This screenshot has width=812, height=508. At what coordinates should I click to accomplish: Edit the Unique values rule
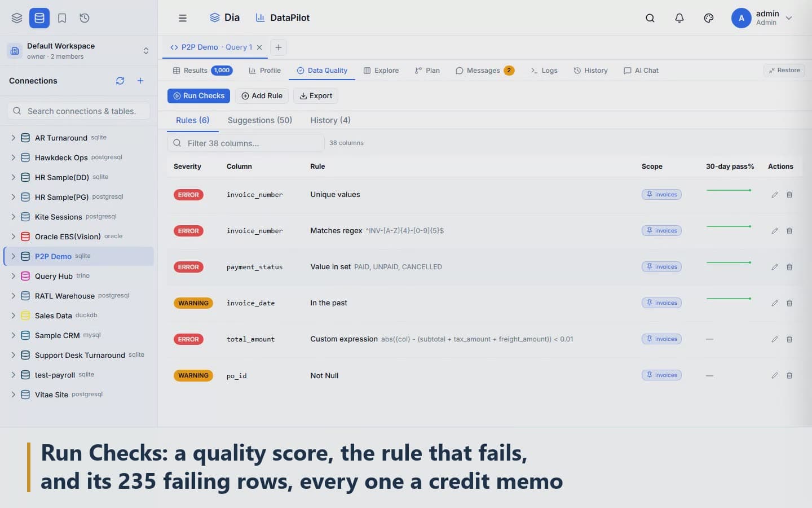coord(775,195)
